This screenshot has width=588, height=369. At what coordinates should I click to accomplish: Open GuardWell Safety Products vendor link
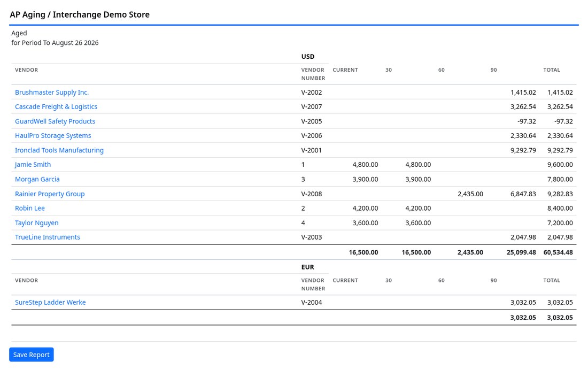[x=55, y=121]
